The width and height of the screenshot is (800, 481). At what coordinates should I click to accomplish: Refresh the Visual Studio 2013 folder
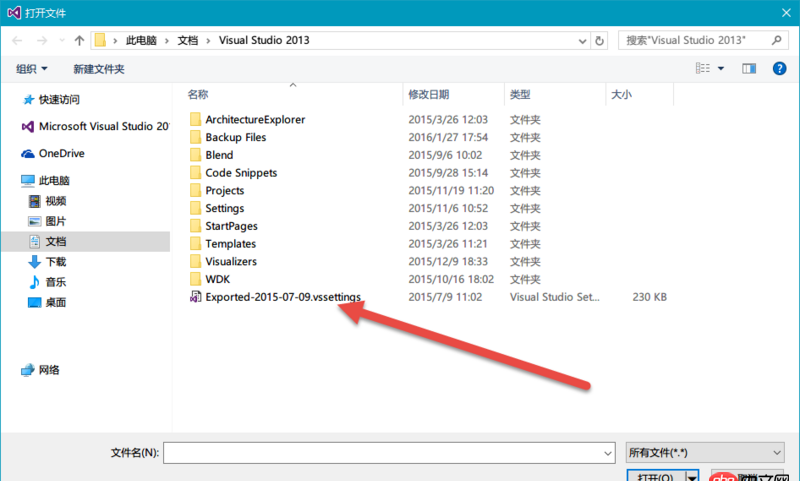pyautogui.click(x=599, y=40)
